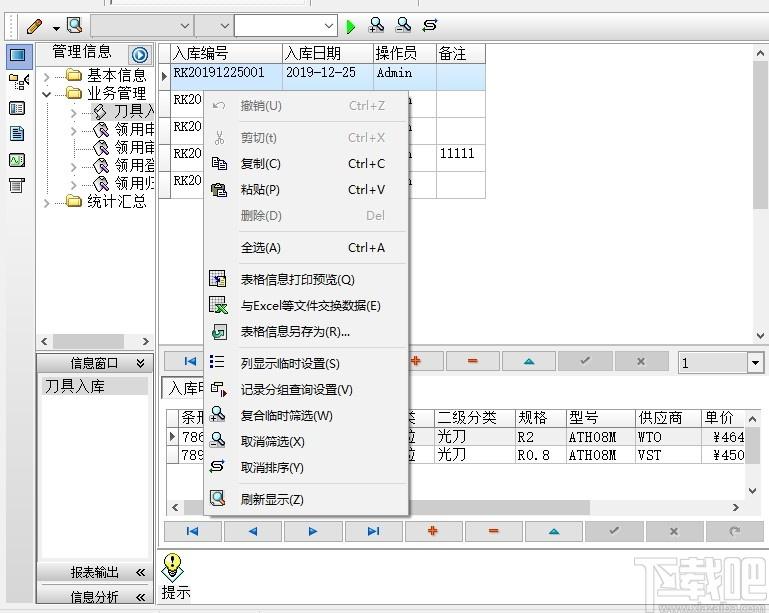Choose 复制(C) in context menu
The image size is (769, 613).
tap(307, 164)
